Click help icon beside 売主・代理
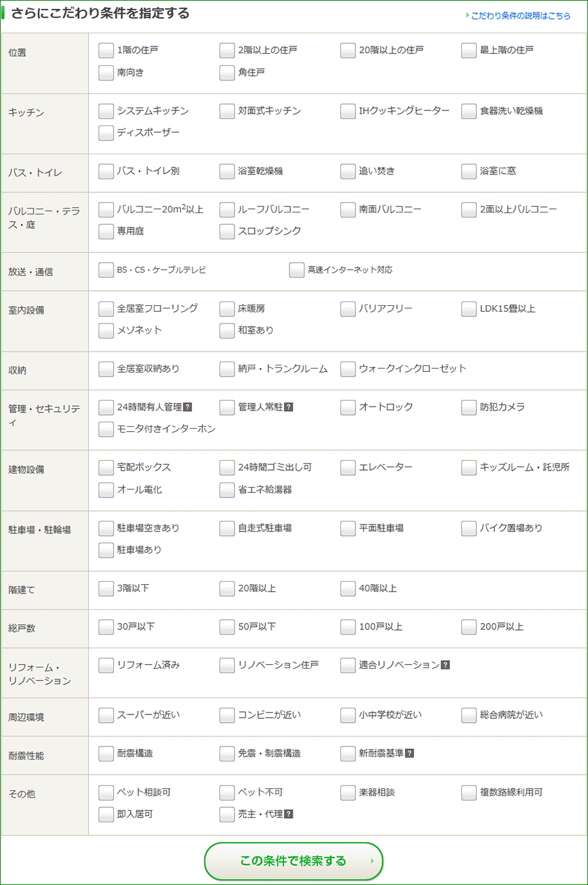Image resolution: width=588 pixels, height=885 pixels. pyautogui.click(x=289, y=814)
